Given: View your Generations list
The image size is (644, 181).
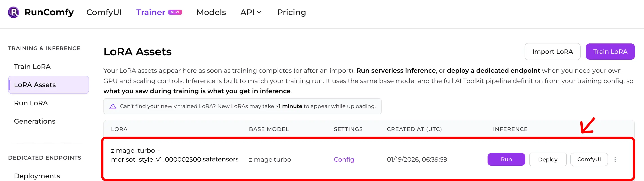Looking at the screenshot, I should click(x=35, y=121).
